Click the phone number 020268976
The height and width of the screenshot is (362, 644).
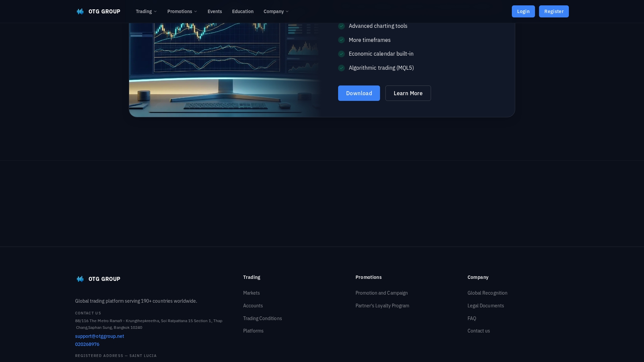(x=87, y=344)
